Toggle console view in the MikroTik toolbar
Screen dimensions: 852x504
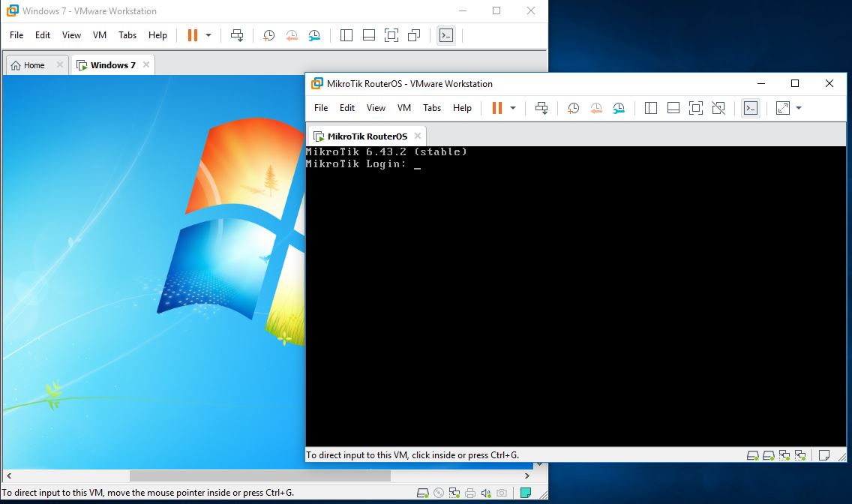pos(750,108)
